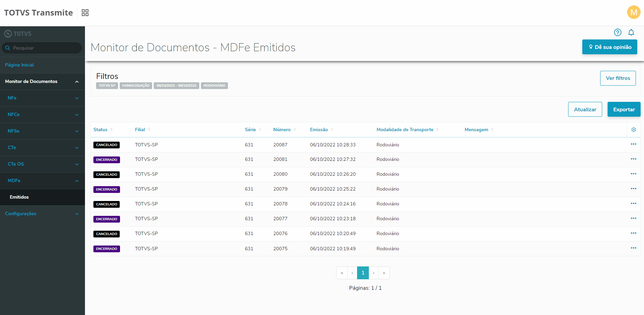The image size is (644, 315).
Task: Open row actions for MDFe 20079
Action: [634, 189]
